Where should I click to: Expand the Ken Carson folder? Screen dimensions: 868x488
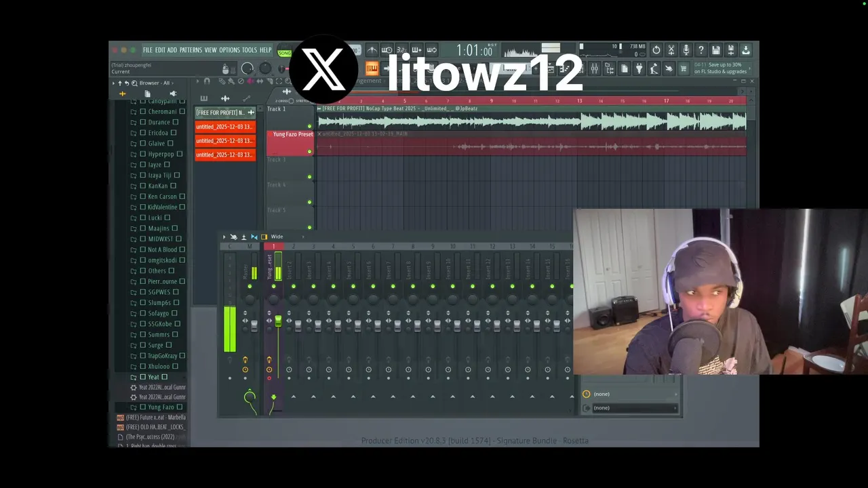(158, 197)
